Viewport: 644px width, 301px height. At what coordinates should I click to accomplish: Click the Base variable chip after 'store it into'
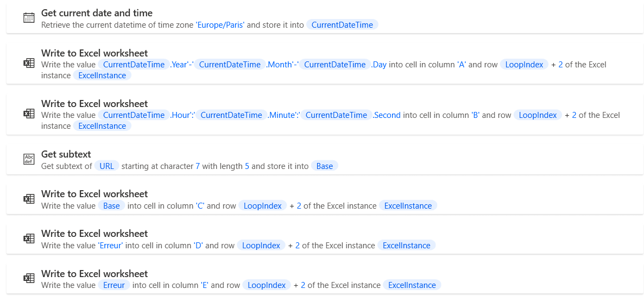[324, 166]
